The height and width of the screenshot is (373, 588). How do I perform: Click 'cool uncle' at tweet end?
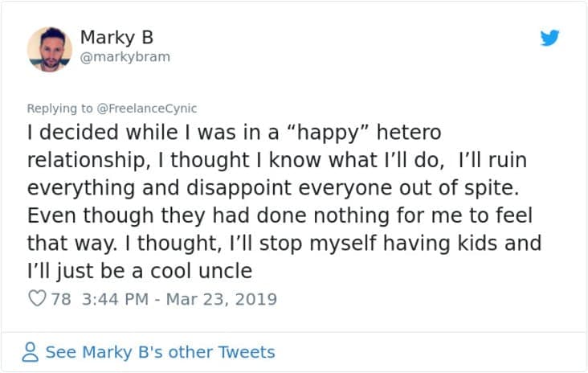point(201,271)
